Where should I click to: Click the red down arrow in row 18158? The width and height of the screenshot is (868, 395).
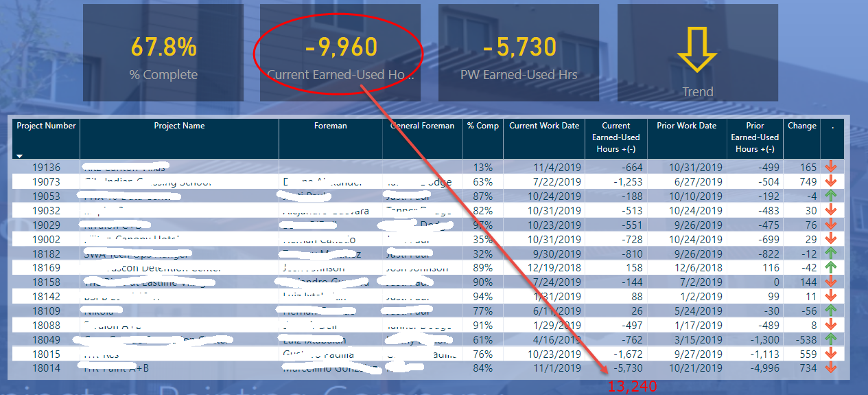coord(831,282)
